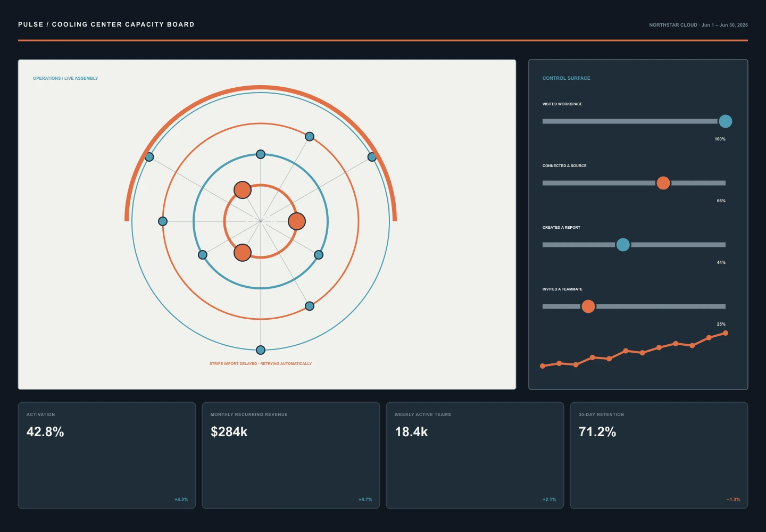Click the last data point of the orange trend line
This screenshot has height=532, width=766.
click(726, 333)
